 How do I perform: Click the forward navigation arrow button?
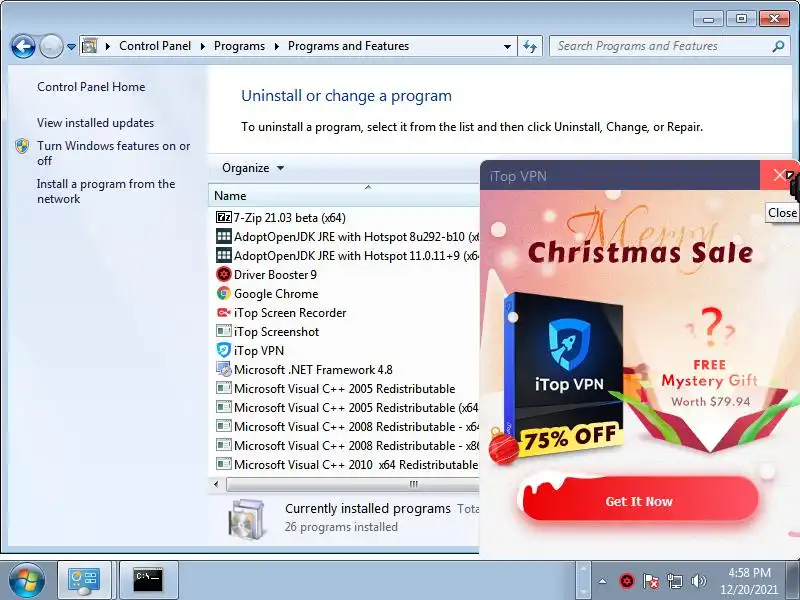pos(51,47)
